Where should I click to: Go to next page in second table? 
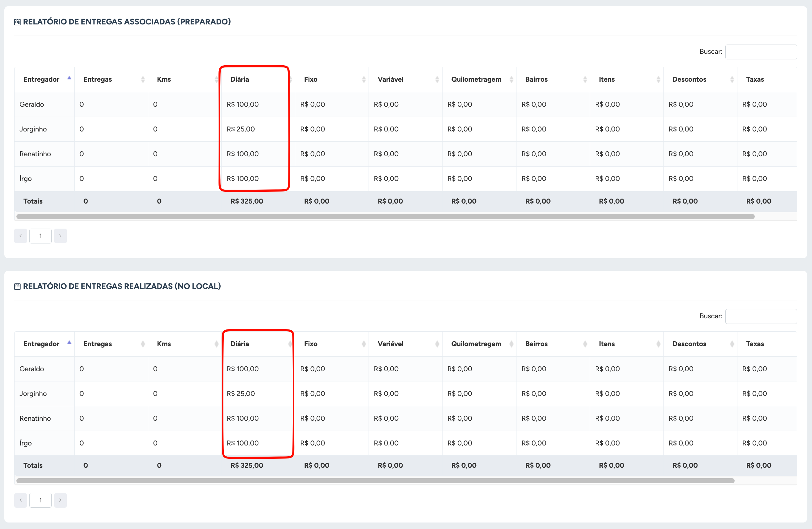[60, 500]
